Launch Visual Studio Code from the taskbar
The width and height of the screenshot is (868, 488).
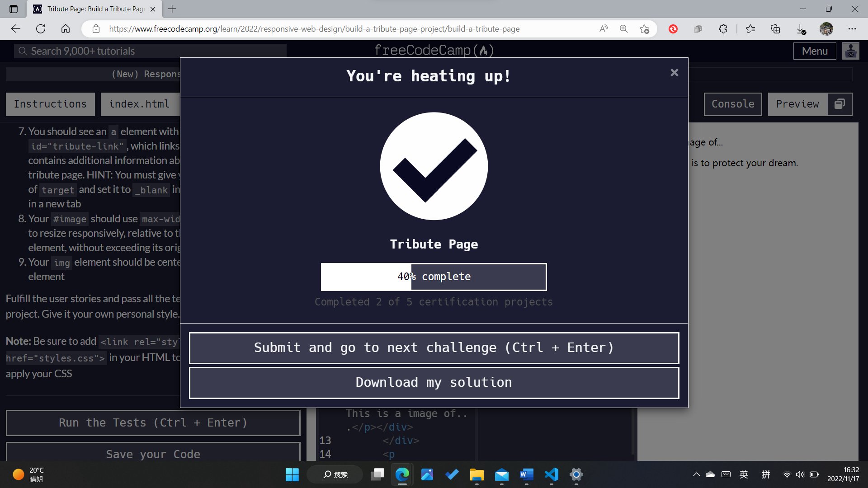click(551, 475)
